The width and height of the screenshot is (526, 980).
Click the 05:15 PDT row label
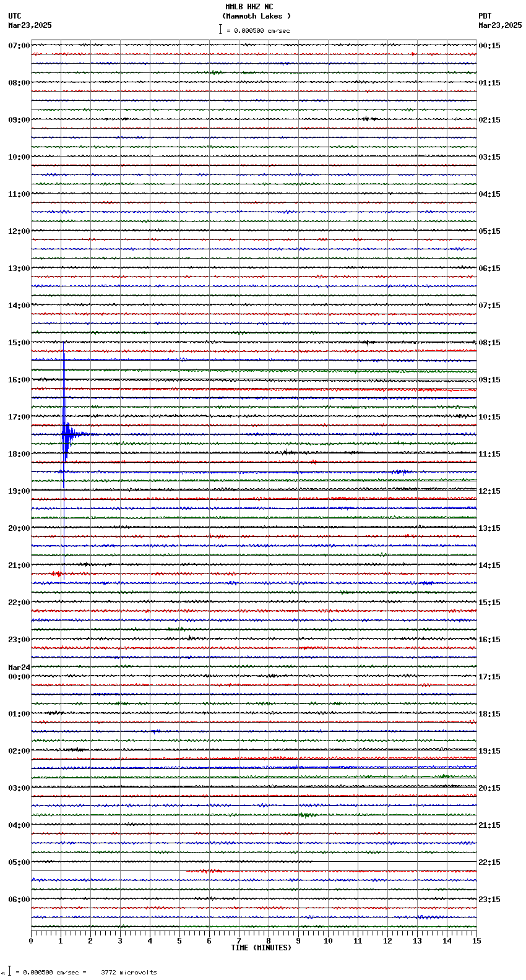tap(489, 231)
